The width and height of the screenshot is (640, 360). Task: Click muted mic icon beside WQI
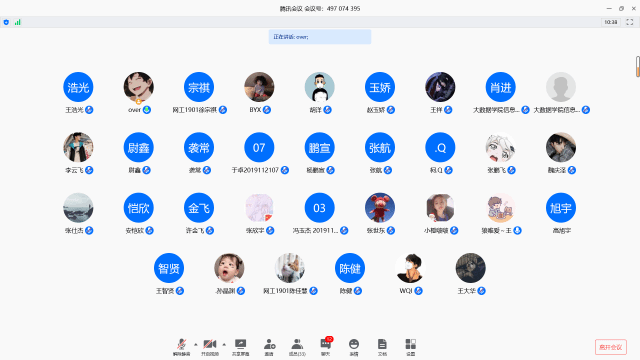pyautogui.click(x=418, y=291)
